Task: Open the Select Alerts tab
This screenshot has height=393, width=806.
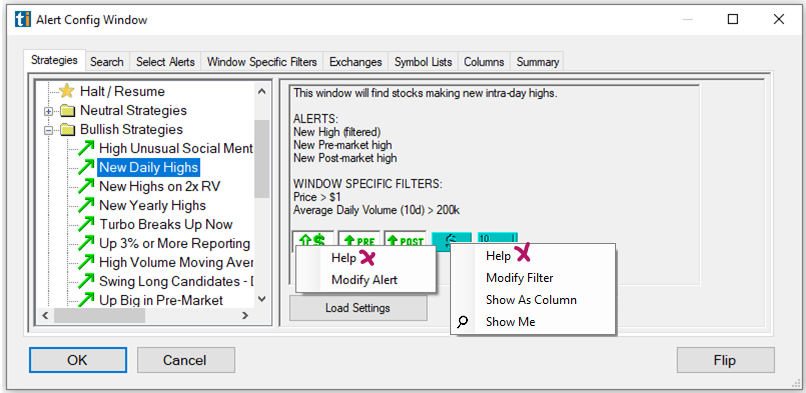Action: point(166,62)
